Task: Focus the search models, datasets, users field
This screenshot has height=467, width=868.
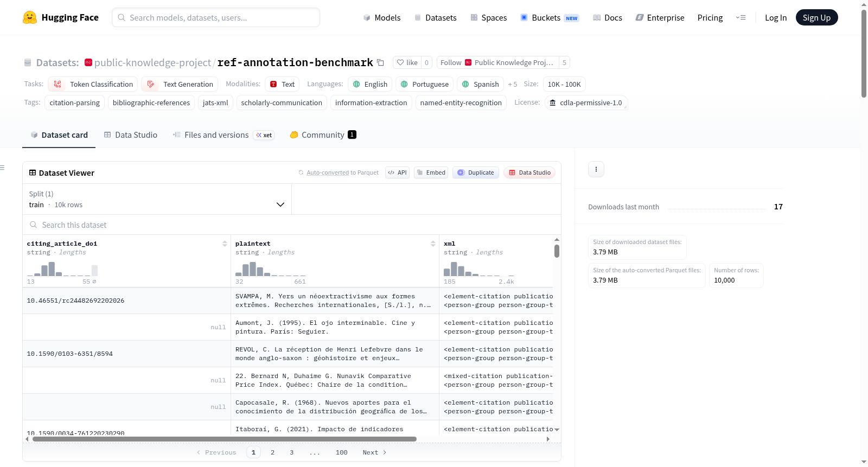Action: (216, 17)
